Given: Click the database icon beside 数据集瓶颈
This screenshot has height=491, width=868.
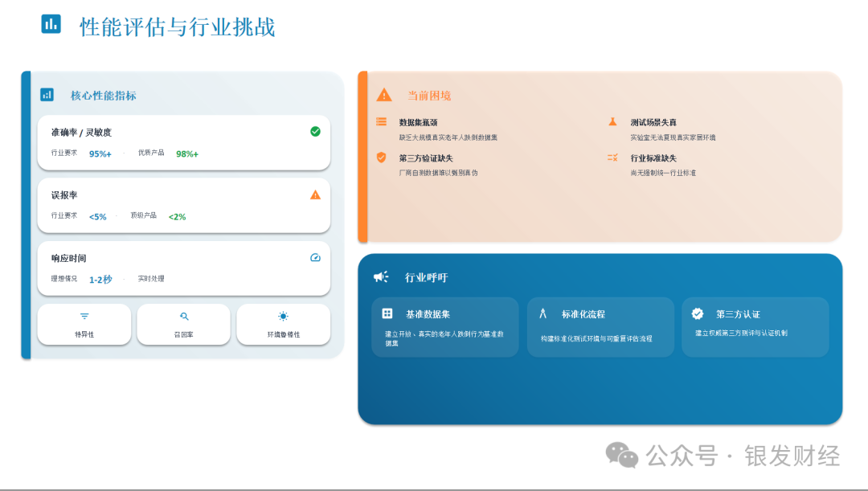Looking at the screenshot, I should pos(381,122).
